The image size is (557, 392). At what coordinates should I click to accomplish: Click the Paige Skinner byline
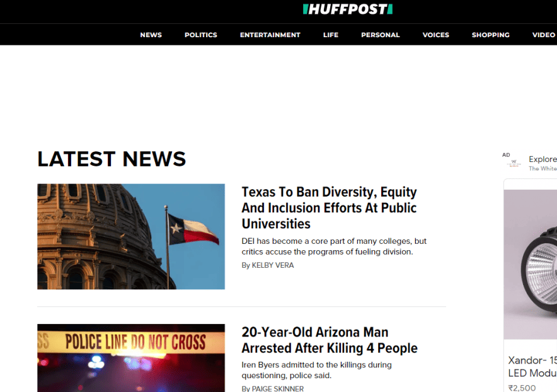click(x=272, y=388)
